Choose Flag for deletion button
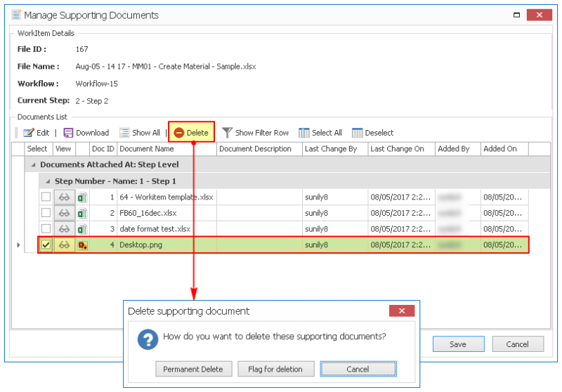 275,369
